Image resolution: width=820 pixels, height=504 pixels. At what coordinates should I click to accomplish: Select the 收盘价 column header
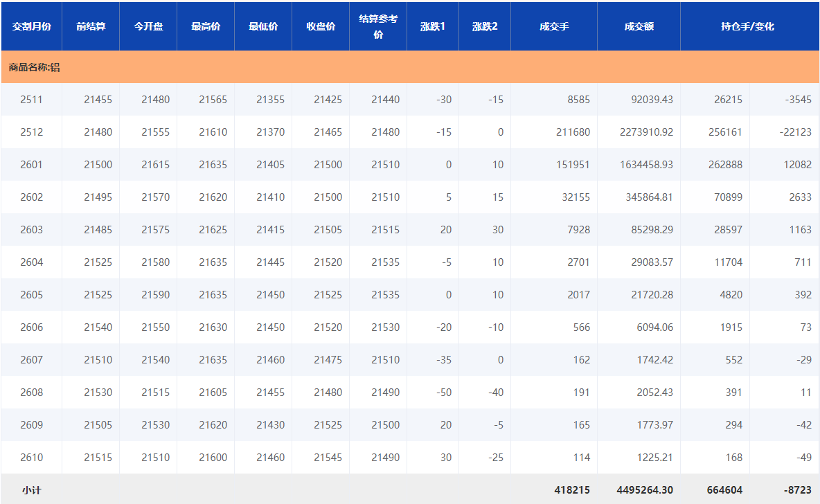click(x=321, y=26)
